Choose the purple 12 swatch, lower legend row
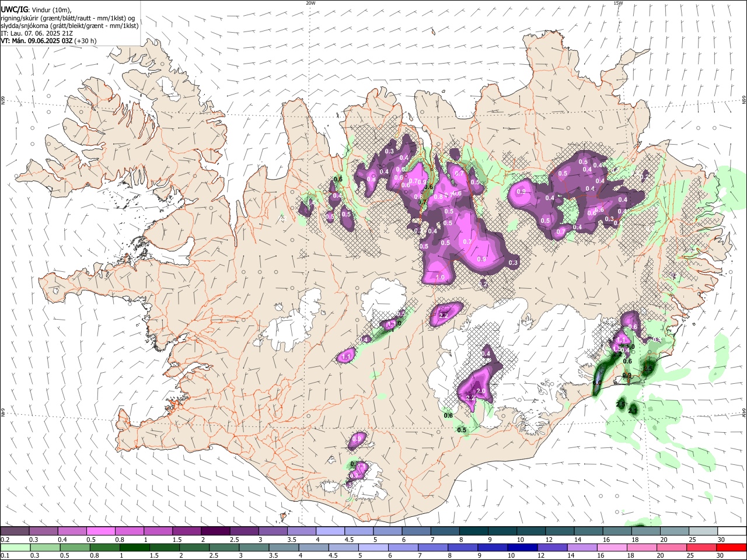The image size is (747, 560). [552, 548]
